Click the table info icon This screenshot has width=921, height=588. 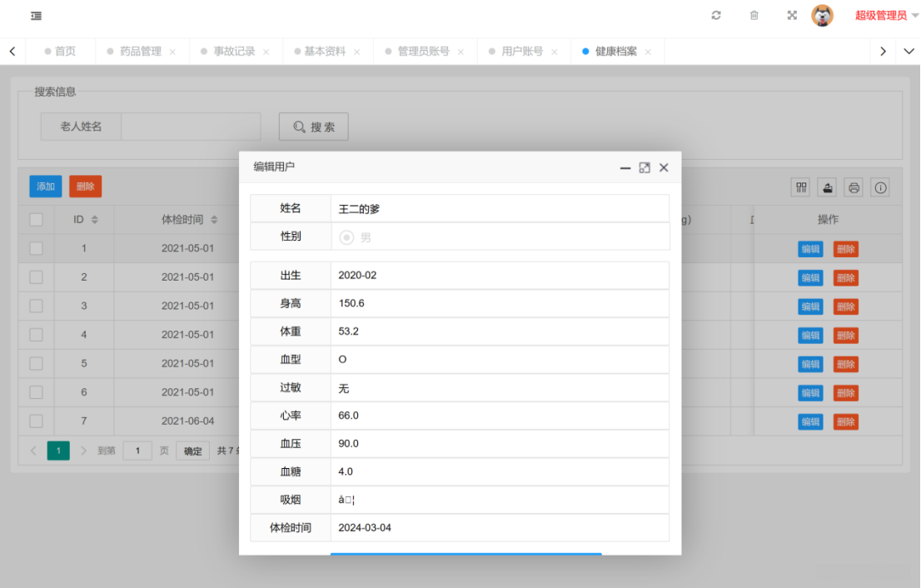point(880,187)
